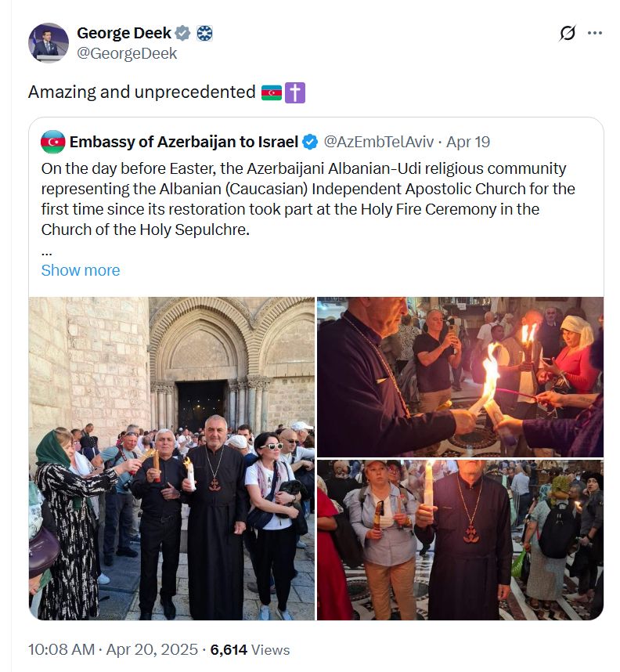Click George Deek's blue verified badge

pos(183,33)
